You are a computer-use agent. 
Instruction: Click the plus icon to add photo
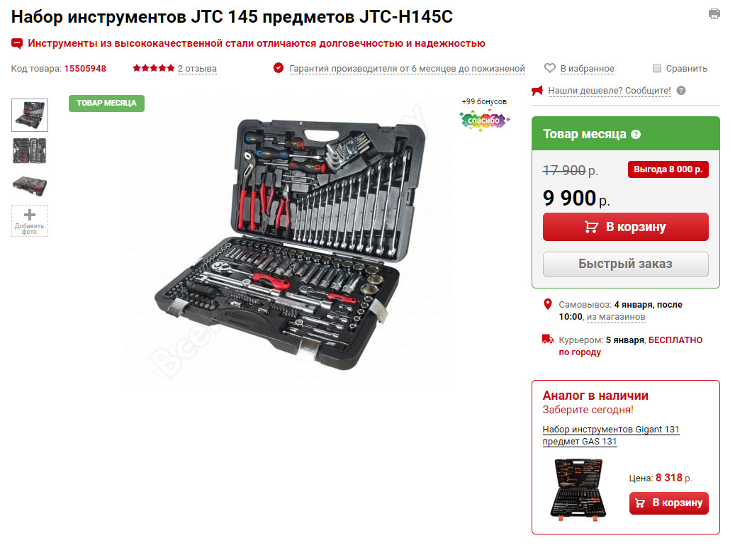(x=30, y=215)
